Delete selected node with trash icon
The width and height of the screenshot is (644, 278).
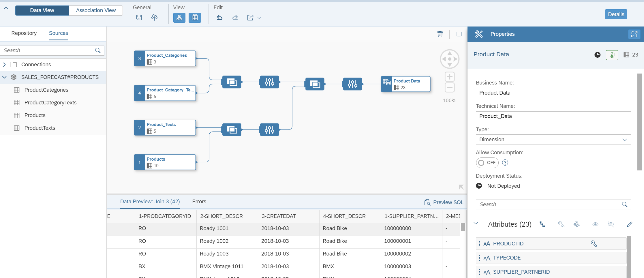click(440, 34)
